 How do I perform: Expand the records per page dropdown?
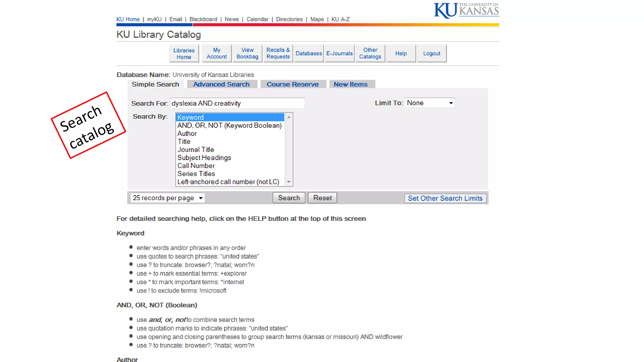pos(168,198)
